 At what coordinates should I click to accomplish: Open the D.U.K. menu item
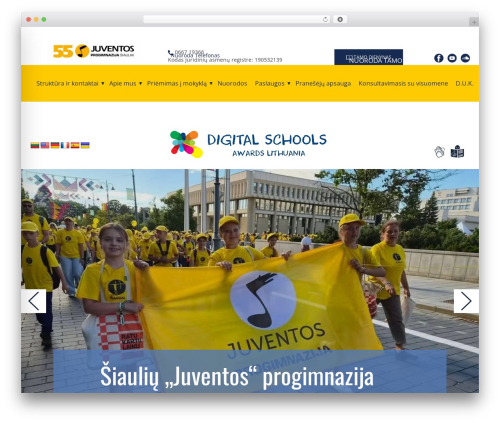464,83
